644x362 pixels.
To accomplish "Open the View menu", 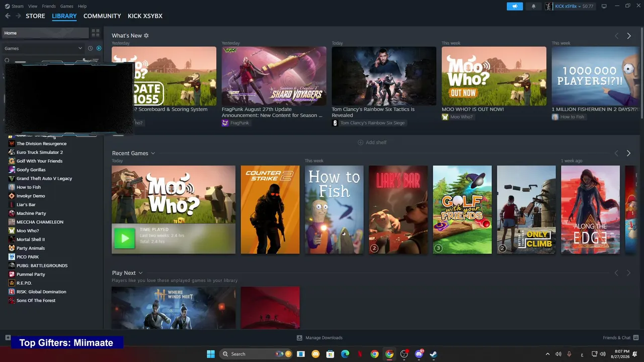I will [x=33, y=6].
